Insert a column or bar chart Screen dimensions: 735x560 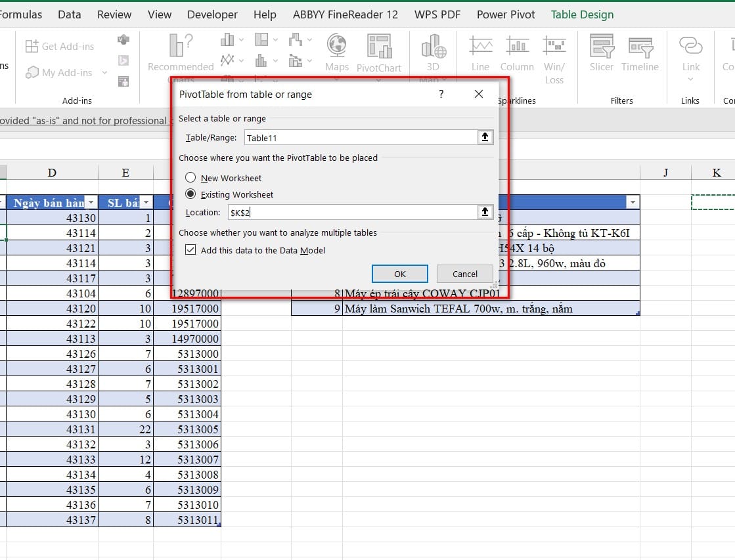227,40
